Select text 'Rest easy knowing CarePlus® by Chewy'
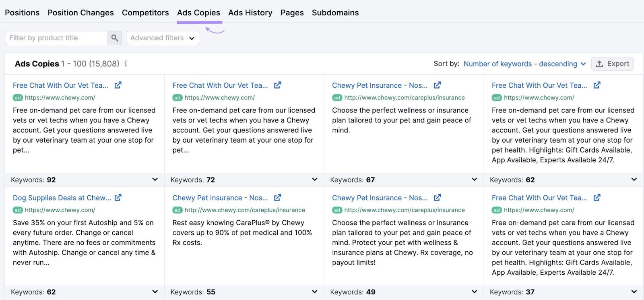 [x=238, y=223]
